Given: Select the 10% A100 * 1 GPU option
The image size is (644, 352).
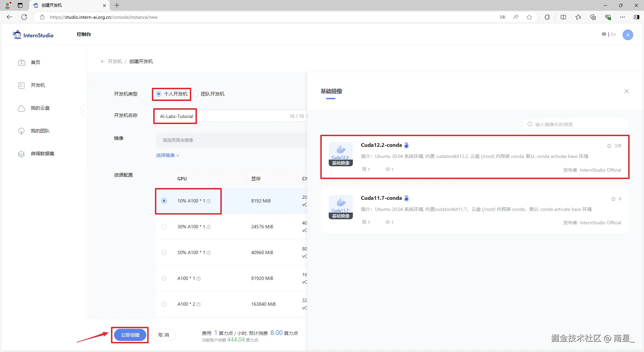Looking at the screenshot, I should point(164,201).
